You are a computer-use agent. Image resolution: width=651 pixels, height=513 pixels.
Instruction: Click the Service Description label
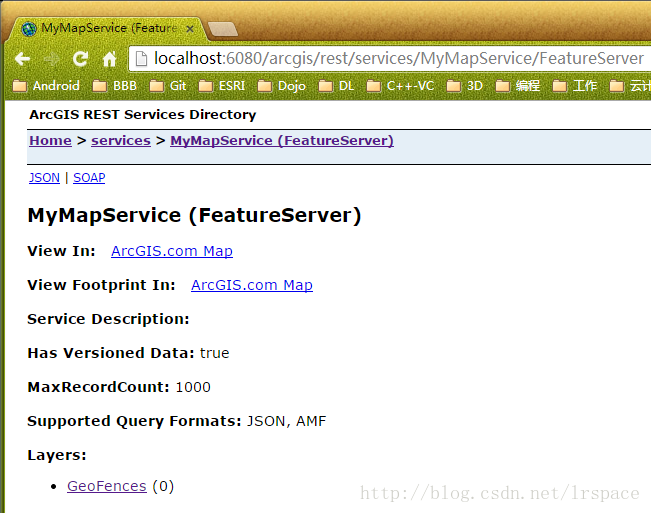108,319
